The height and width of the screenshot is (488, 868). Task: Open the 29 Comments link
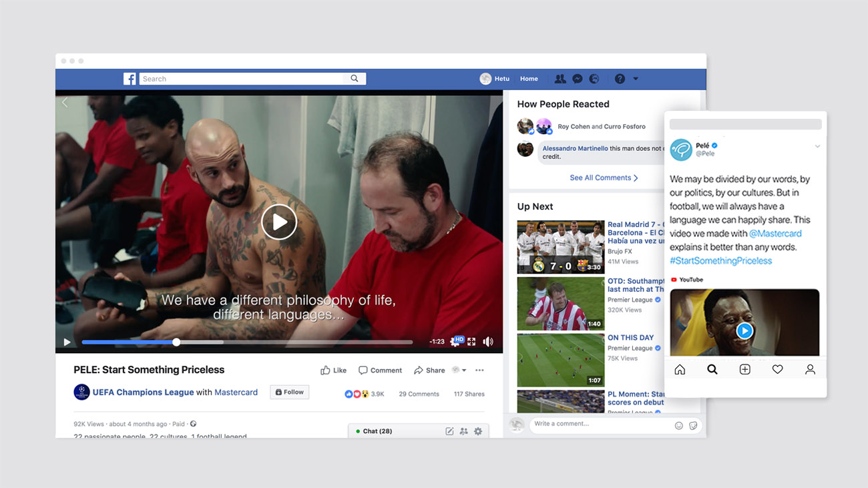click(x=419, y=394)
